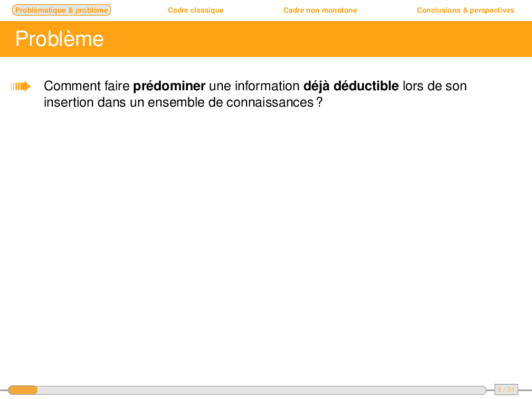This screenshot has width=532, height=399.
Task: Click the word 'insertion' on the second line
Action: point(69,102)
